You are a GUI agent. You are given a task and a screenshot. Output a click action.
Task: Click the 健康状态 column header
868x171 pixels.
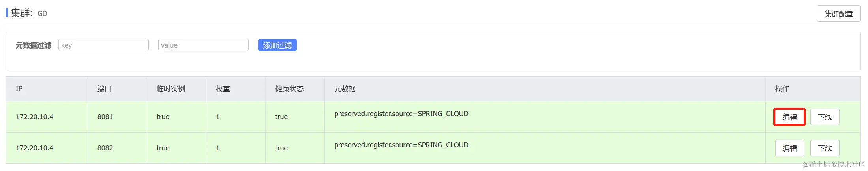289,89
